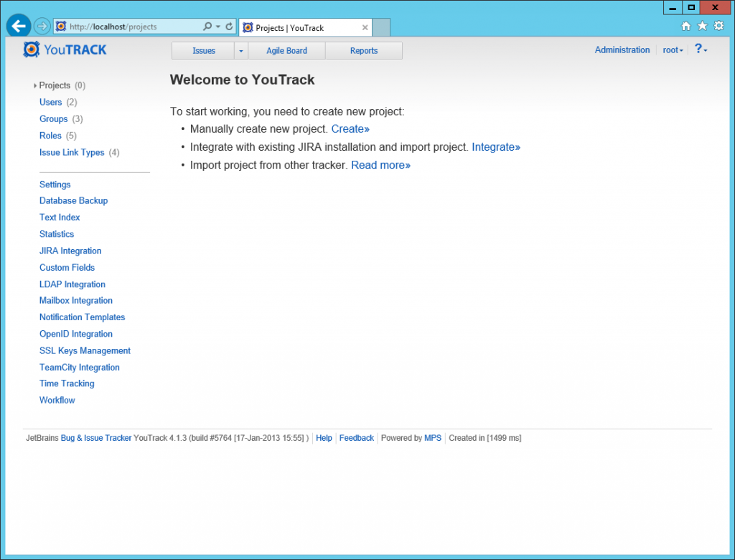The image size is (735, 560).
Task: Open Mailbox Integration
Action: click(76, 301)
